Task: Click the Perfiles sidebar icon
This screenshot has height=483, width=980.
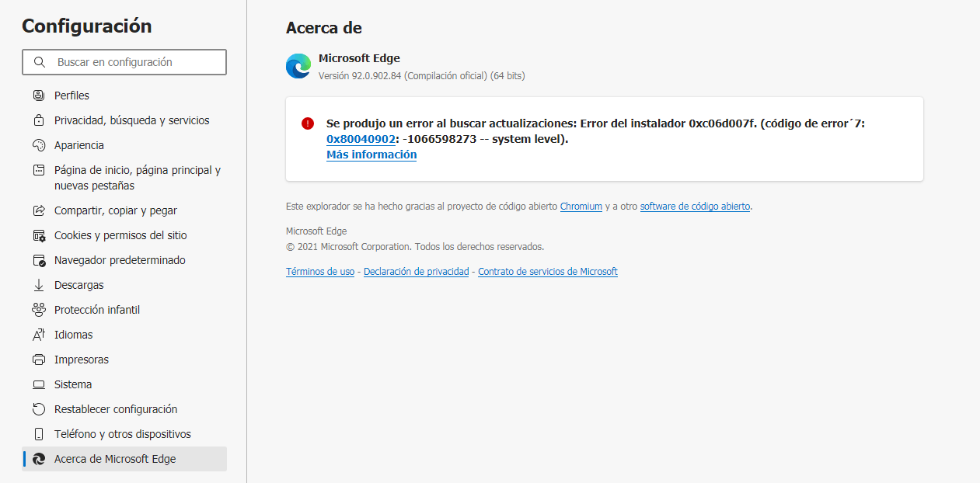Action: coord(39,96)
